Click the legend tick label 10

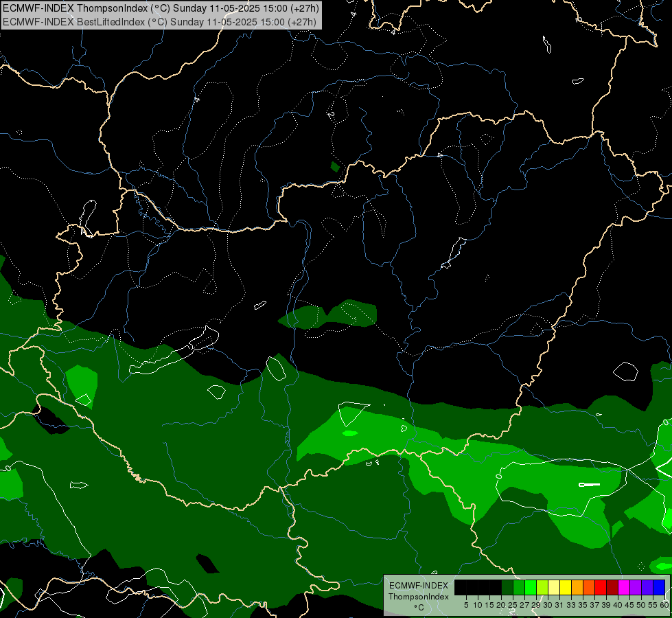pyautogui.click(x=478, y=605)
